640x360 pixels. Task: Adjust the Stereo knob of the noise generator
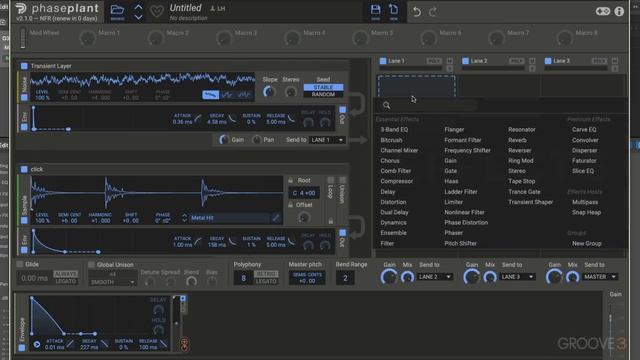291,92
